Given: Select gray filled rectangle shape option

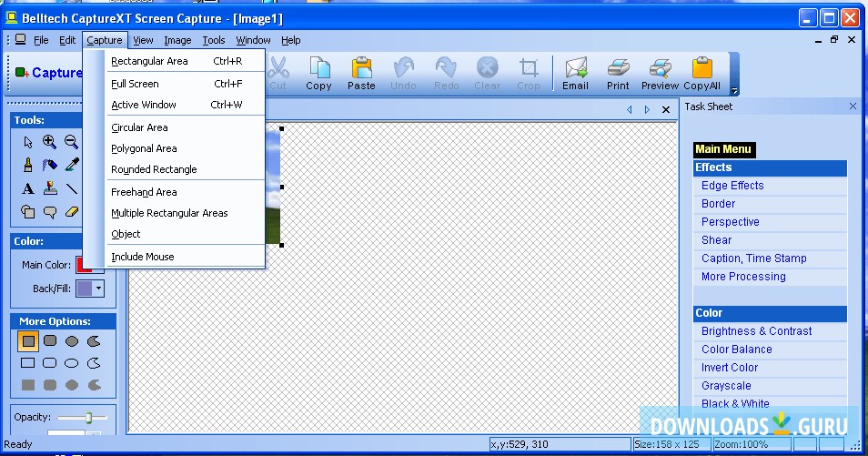Looking at the screenshot, I should tap(27, 384).
